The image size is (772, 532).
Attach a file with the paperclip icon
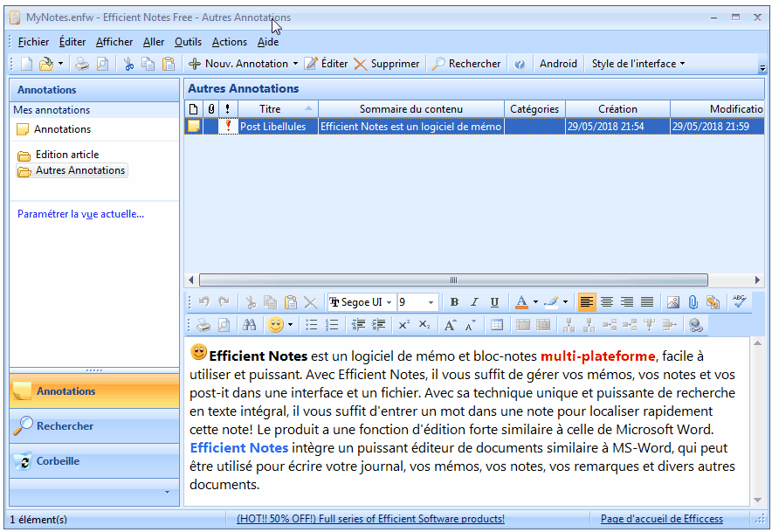(x=693, y=302)
